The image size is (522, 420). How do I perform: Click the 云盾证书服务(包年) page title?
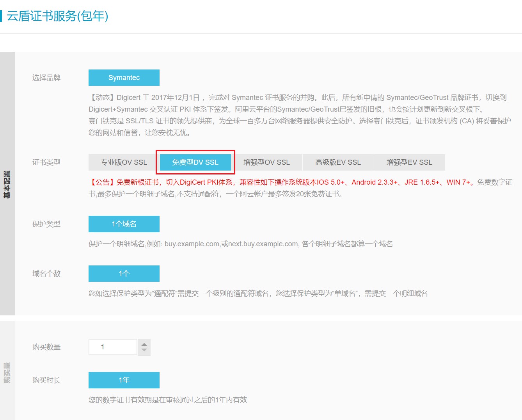pos(57,16)
